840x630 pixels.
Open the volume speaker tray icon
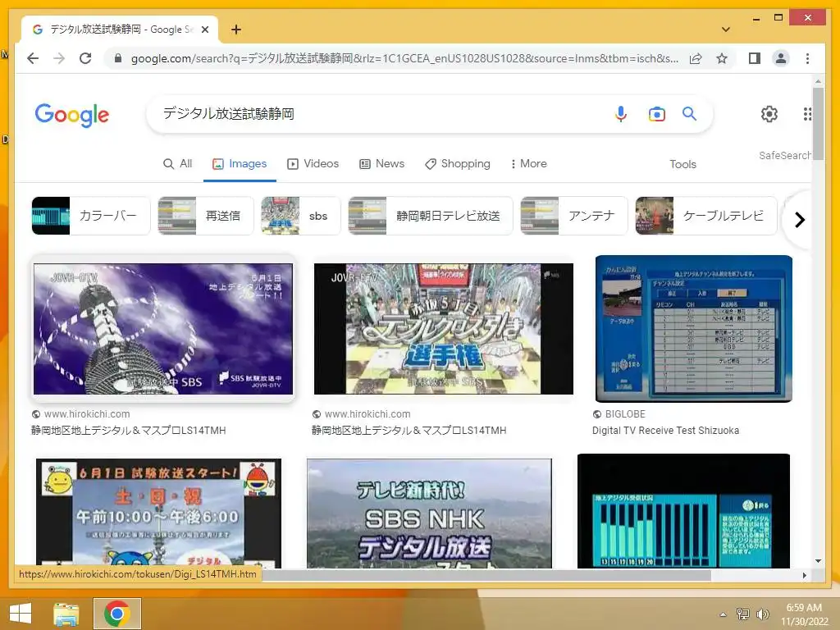(x=762, y=614)
